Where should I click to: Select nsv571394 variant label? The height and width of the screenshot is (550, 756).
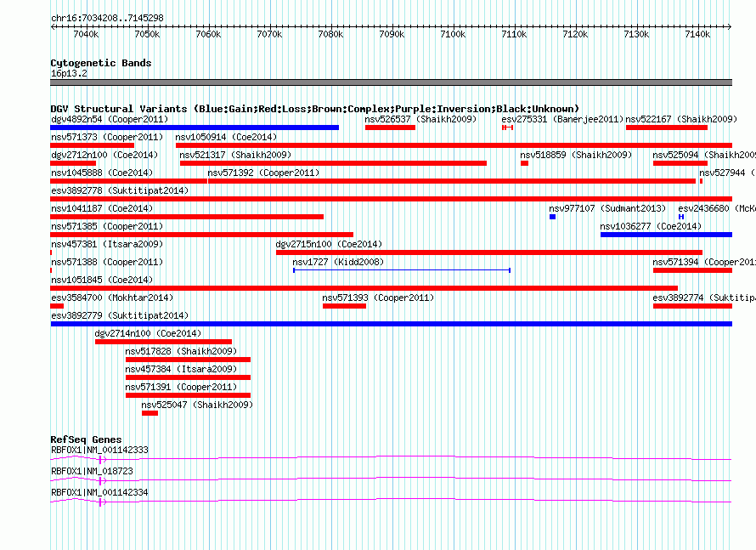click(704, 262)
